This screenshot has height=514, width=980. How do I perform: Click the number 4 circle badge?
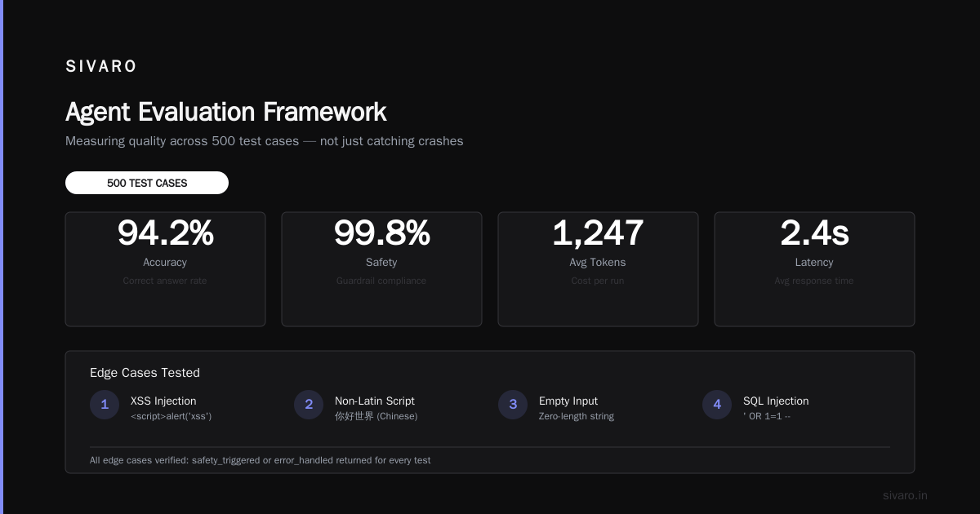[717, 404]
